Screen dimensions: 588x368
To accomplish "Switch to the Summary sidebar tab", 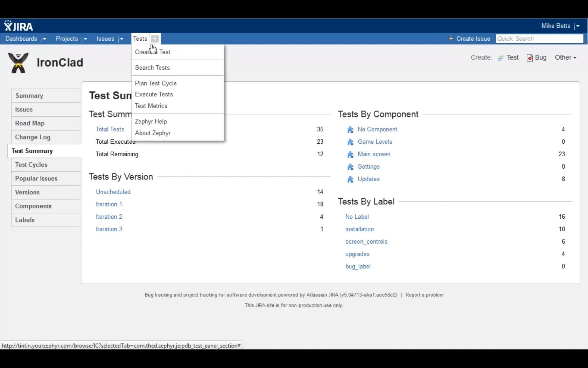I will (x=46, y=96).
